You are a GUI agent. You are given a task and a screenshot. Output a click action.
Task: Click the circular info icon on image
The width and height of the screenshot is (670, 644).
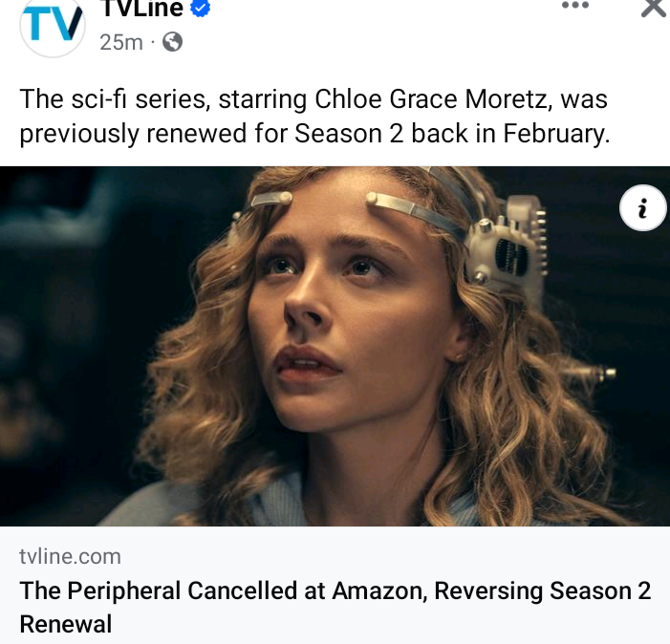(x=642, y=208)
